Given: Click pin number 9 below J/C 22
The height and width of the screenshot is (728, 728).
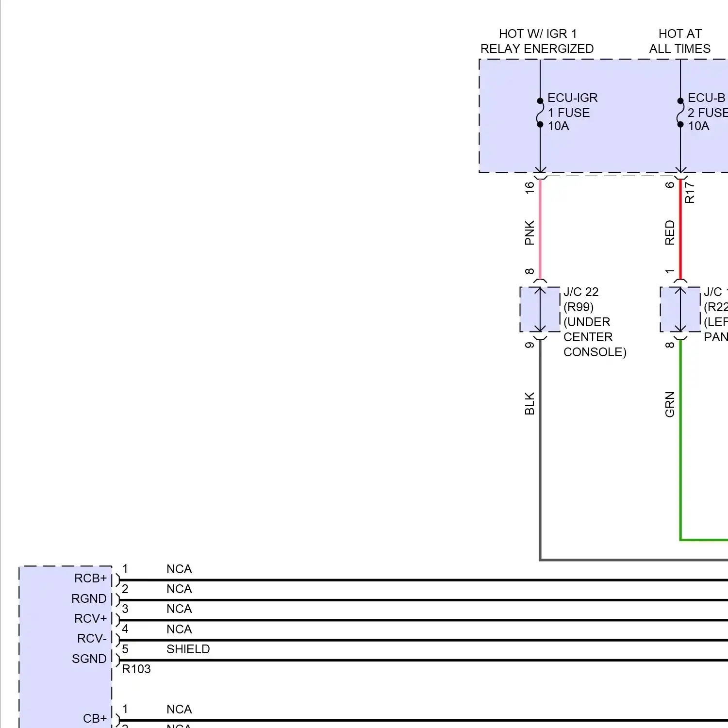Looking at the screenshot, I should point(529,345).
